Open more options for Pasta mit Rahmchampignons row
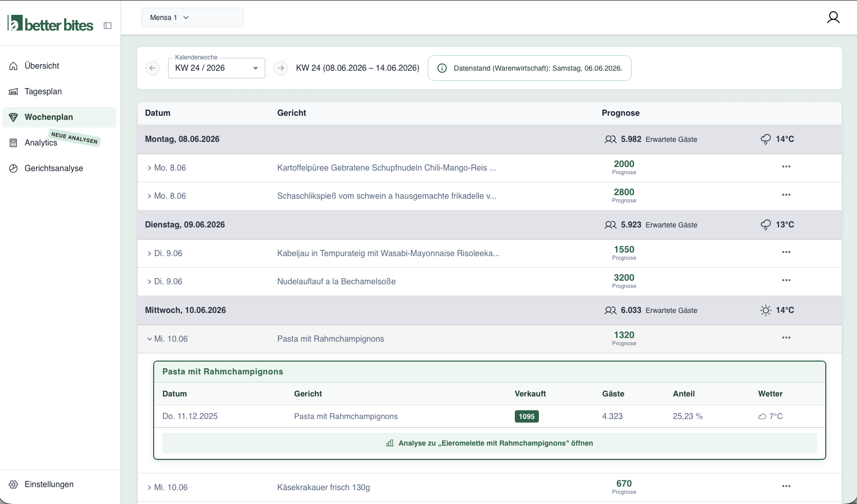Screen dimensions: 857x504 pos(786,338)
